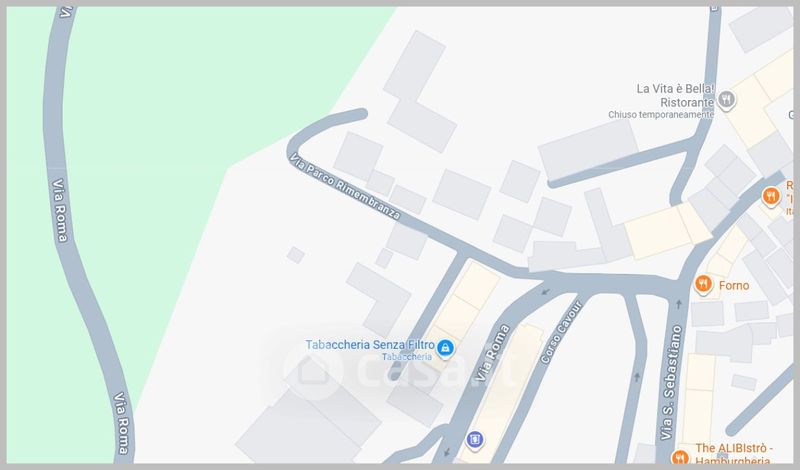The image size is (800, 470).
Task: Click the Chiuso temporaneamente status text
Action: 661,115
